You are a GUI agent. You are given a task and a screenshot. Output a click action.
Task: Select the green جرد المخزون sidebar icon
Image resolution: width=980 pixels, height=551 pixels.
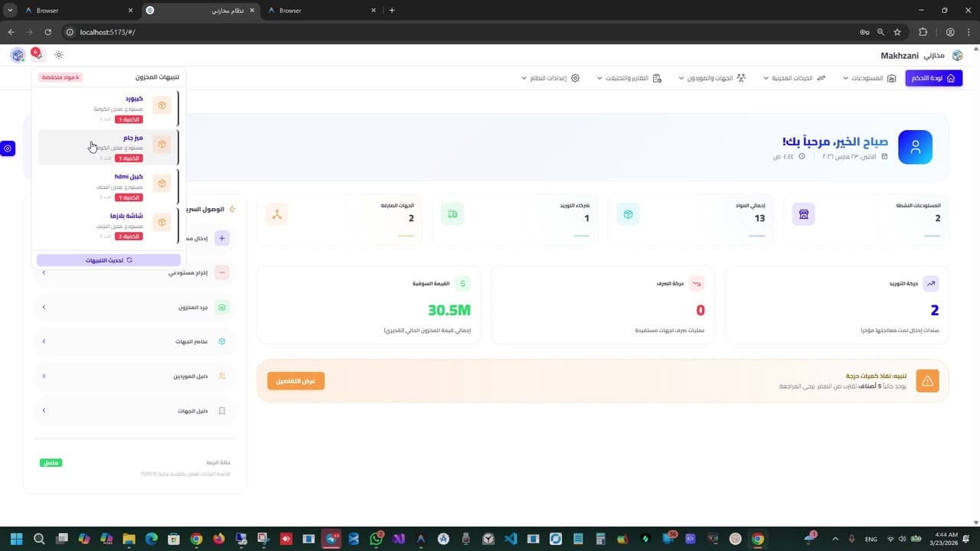pyautogui.click(x=222, y=307)
